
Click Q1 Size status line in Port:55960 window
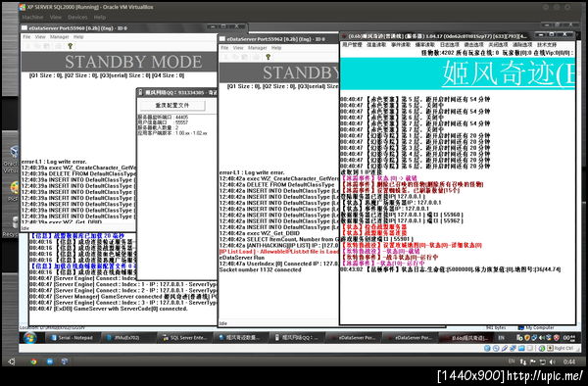pyautogui.click(x=107, y=75)
